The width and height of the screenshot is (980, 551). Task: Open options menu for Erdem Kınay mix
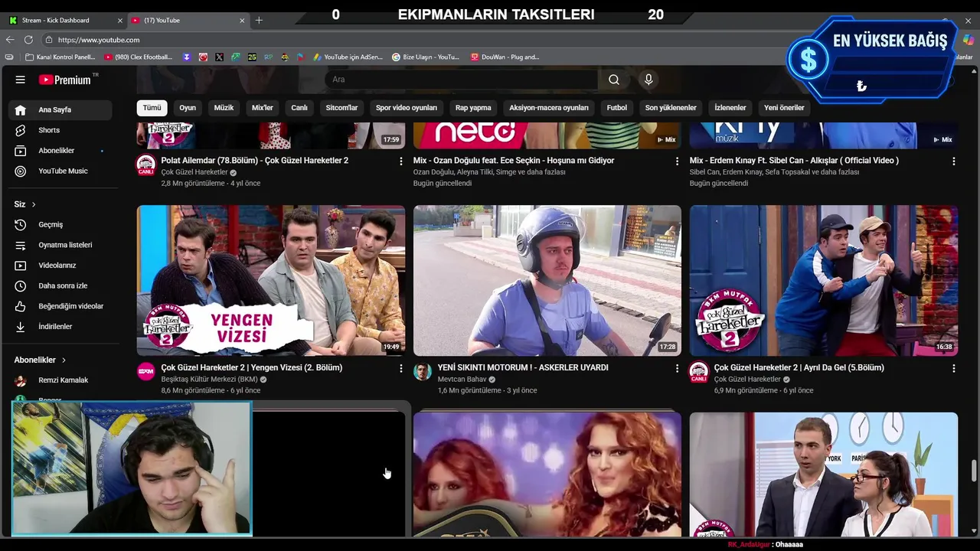pyautogui.click(x=953, y=161)
